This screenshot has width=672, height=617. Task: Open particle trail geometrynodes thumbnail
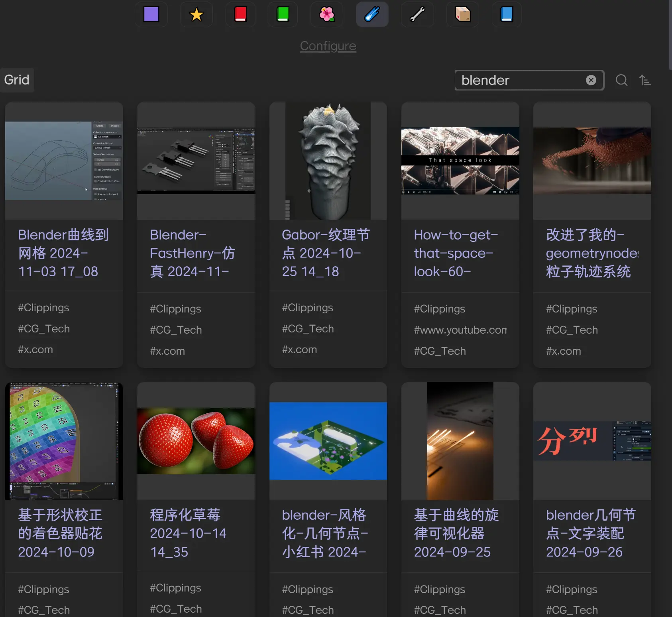pos(592,161)
